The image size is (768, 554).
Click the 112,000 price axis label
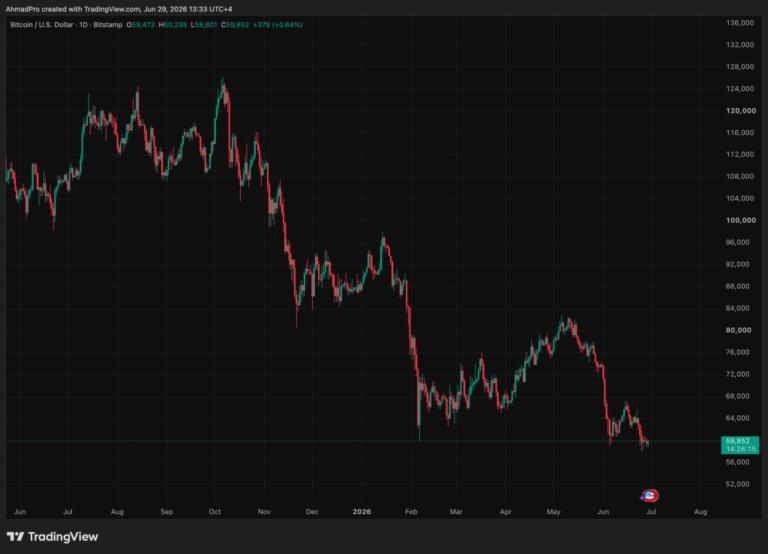pyautogui.click(x=740, y=154)
